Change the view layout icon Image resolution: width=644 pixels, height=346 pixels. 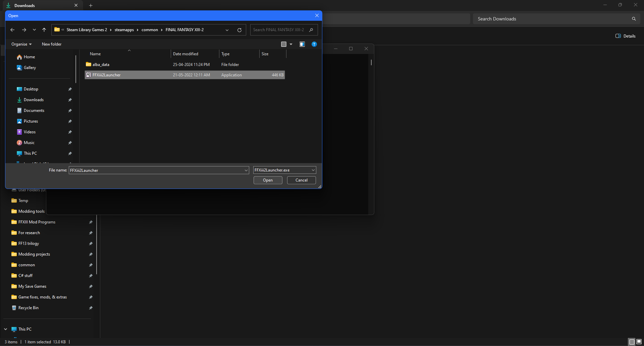[284, 44]
